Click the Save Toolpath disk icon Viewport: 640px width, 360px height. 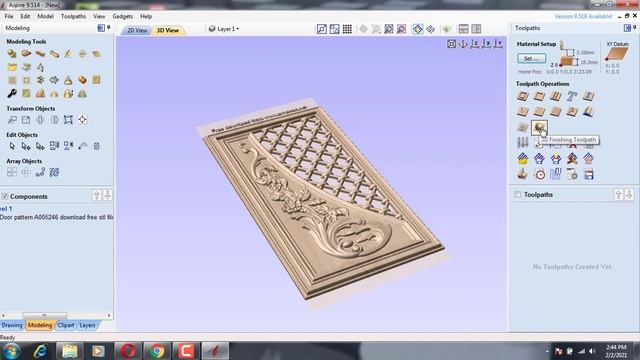click(x=588, y=175)
